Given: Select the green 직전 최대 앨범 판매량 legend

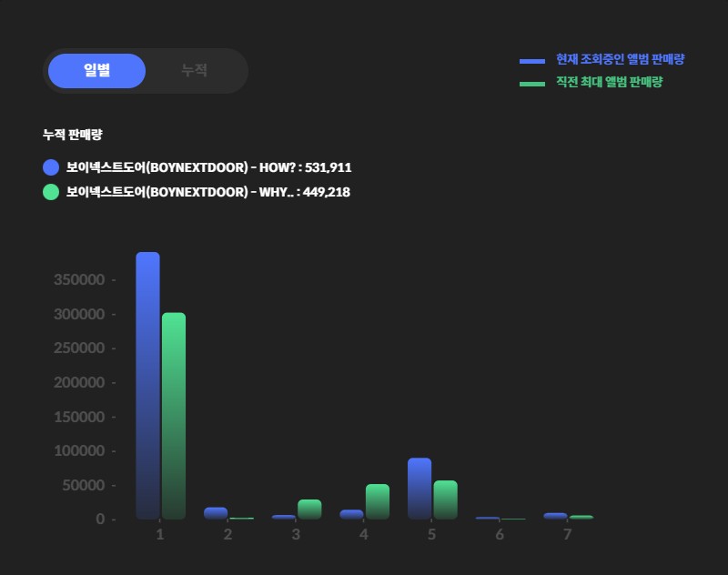Looking at the screenshot, I should pyautogui.click(x=609, y=82).
